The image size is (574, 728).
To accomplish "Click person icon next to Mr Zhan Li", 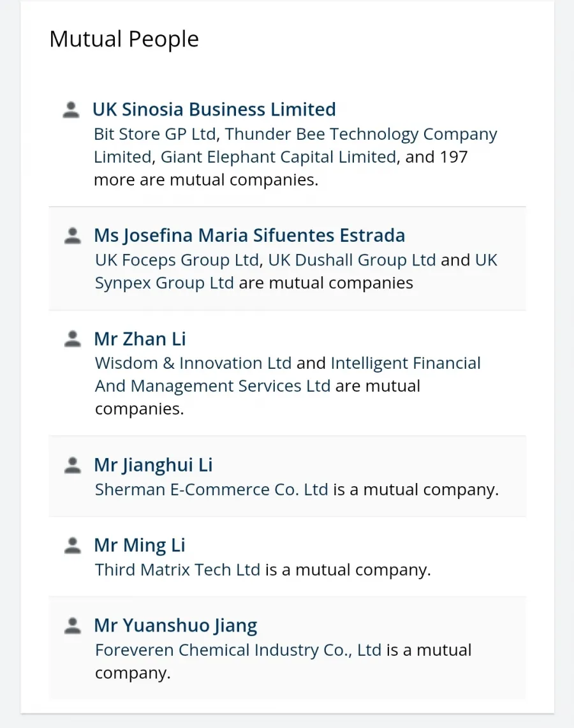I will (x=73, y=339).
